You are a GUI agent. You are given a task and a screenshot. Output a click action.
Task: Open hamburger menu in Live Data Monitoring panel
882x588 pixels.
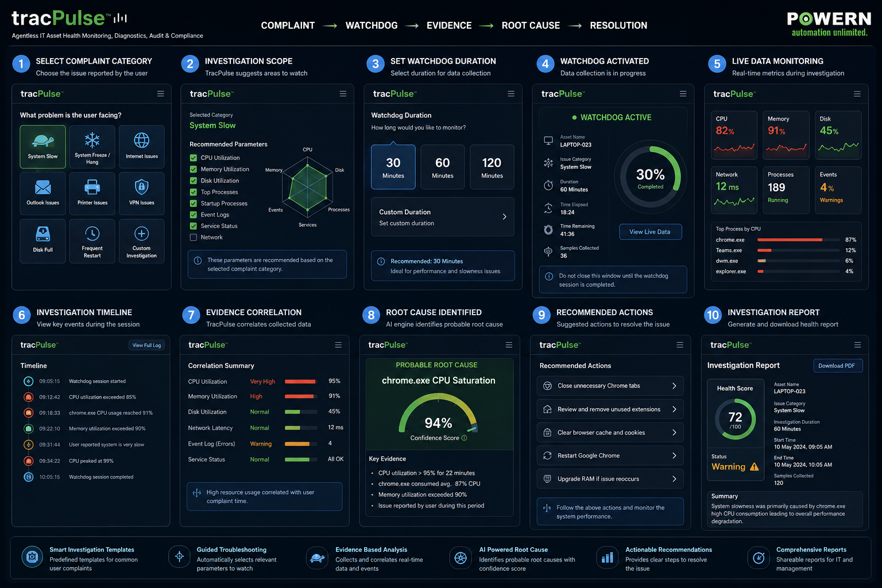click(x=857, y=94)
